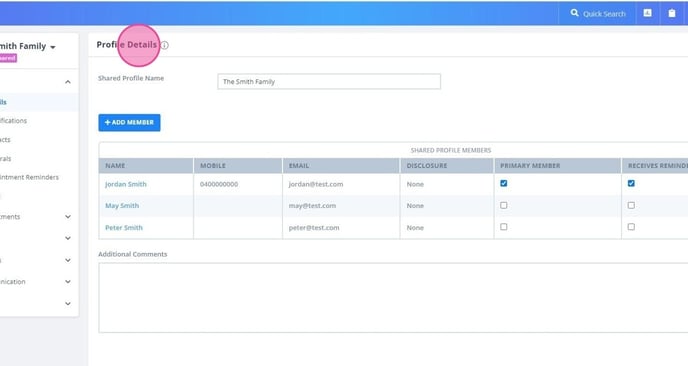This screenshot has width=688, height=366.
Task: Enable Receives Reminders for May Smith
Action: click(x=631, y=205)
